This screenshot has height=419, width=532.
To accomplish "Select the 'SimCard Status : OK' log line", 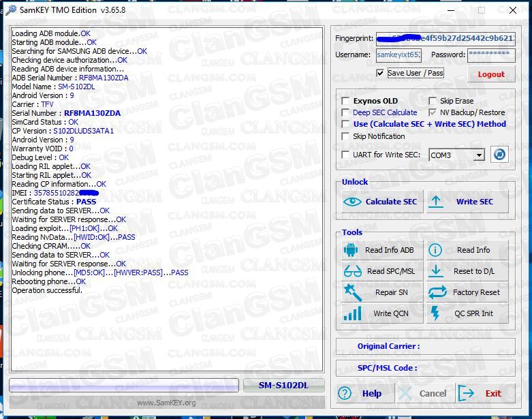I will click(45, 122).
